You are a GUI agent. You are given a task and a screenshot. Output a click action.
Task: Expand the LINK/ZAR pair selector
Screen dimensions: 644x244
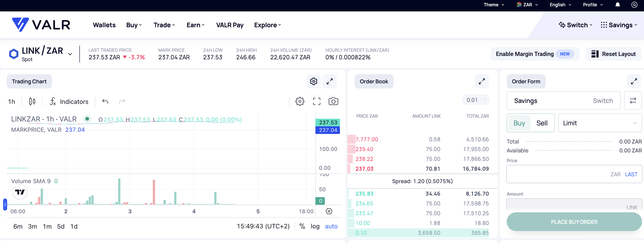coord(70,54)
